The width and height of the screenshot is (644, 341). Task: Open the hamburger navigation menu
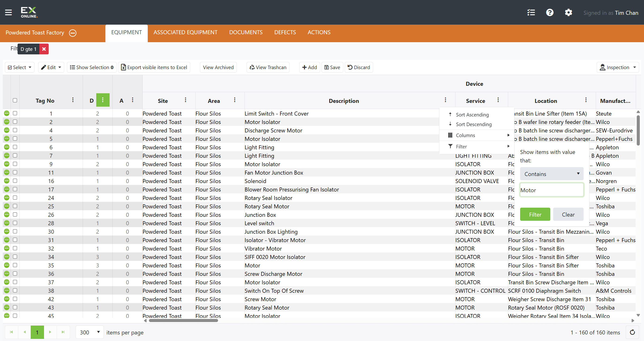8,12
